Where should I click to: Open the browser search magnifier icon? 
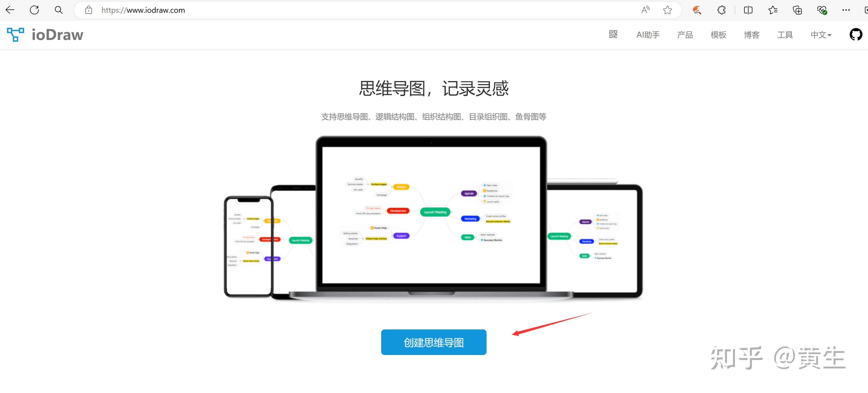[58, 10]
